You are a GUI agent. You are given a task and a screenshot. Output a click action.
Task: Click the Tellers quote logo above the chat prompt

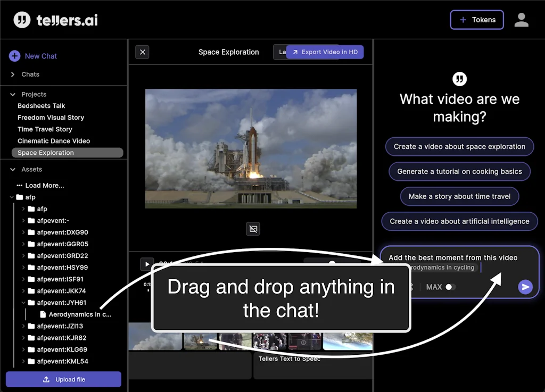[x=459, y=79]
